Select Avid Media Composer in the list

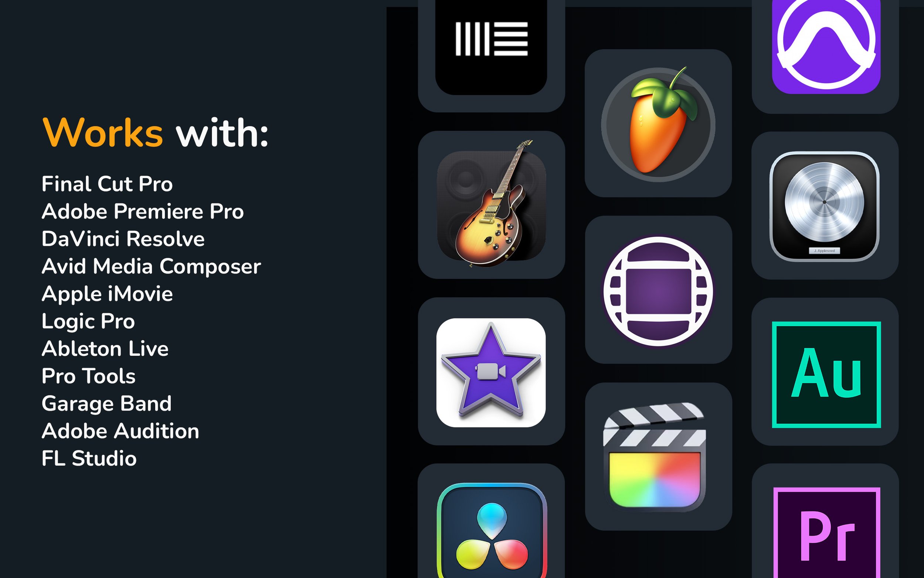coord(151,267)
